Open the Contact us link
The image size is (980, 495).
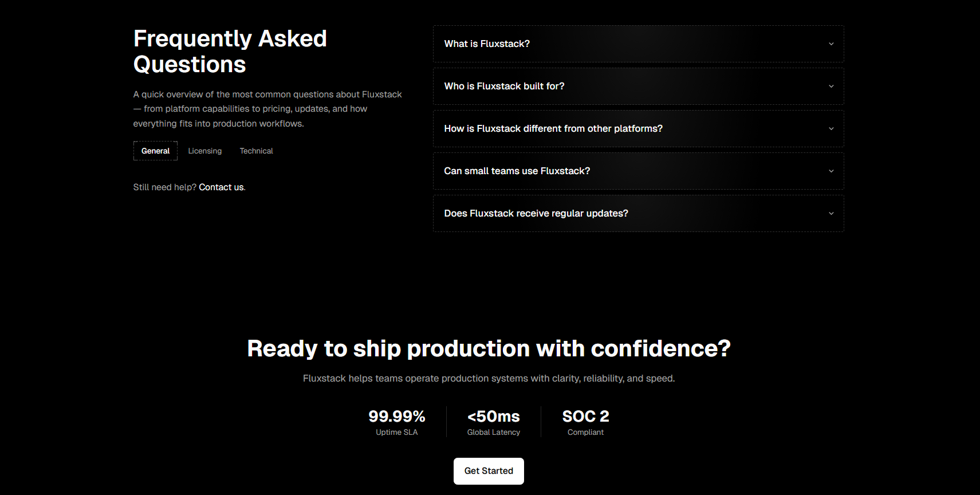(x=221, y=187)
